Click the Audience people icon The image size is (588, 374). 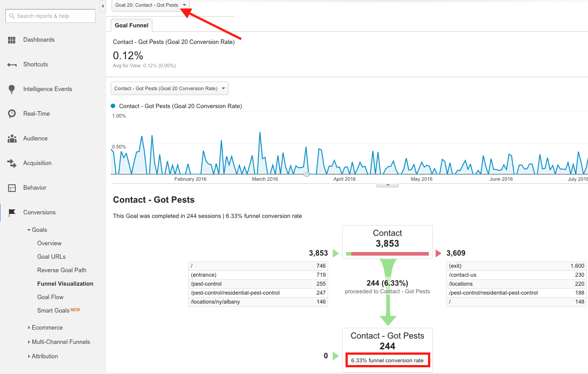[12, 139]
